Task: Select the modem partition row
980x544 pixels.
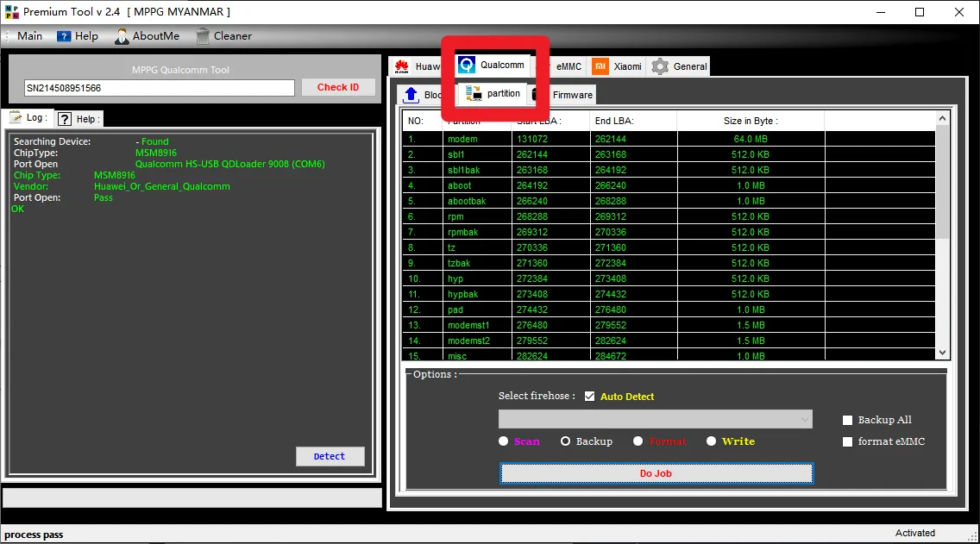Action: click(x=669, y=139)
